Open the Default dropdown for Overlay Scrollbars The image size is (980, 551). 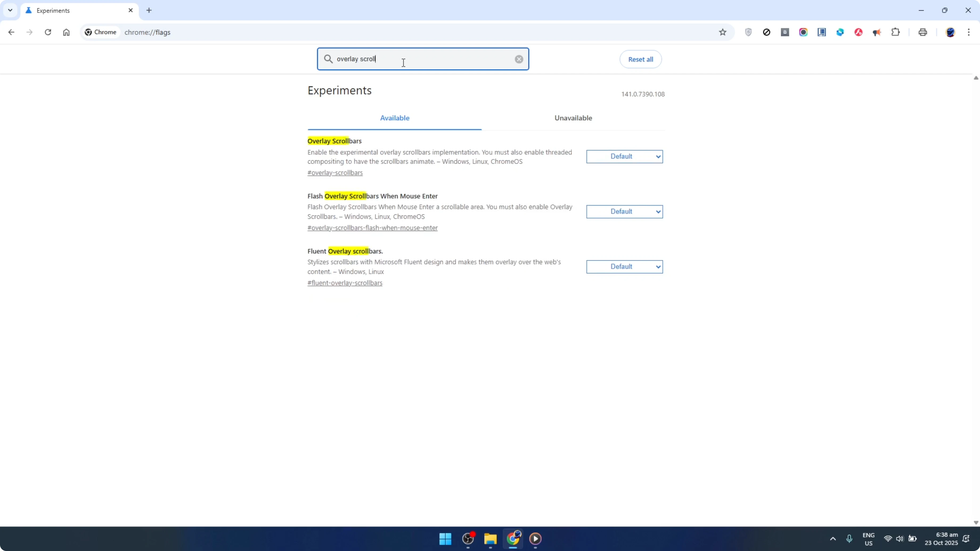624,156
